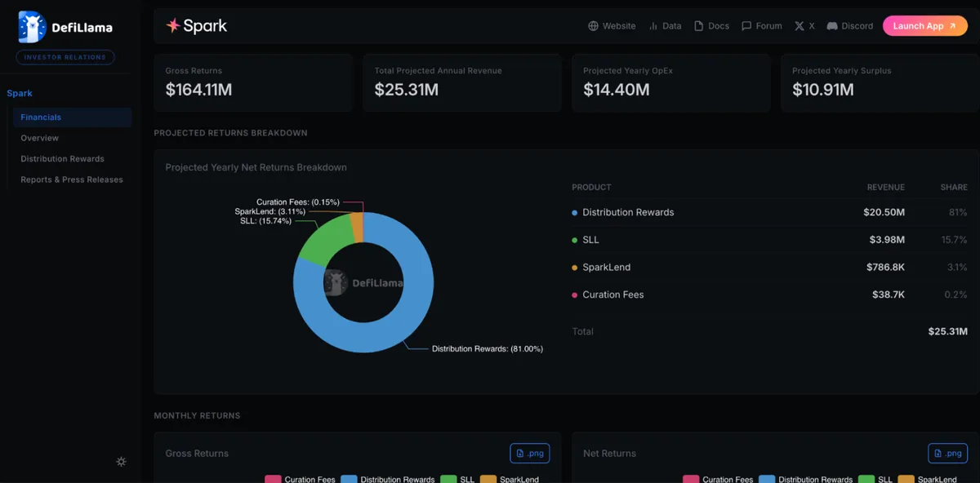The image size is (980, 483).
Task: Click the 'Curation Fees: (0.15%)' chart label
Action: click(x=298, y=202)
